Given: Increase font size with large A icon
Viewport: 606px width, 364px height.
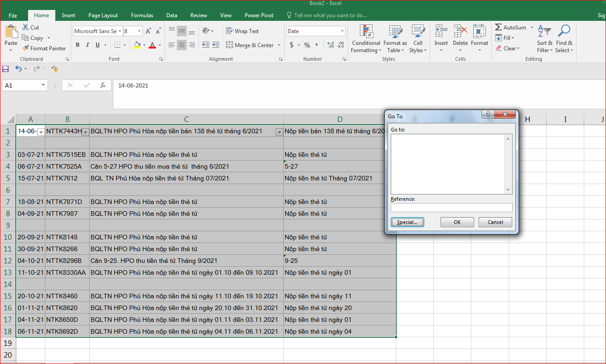Looking at the screenshot, I should point(148,31).
